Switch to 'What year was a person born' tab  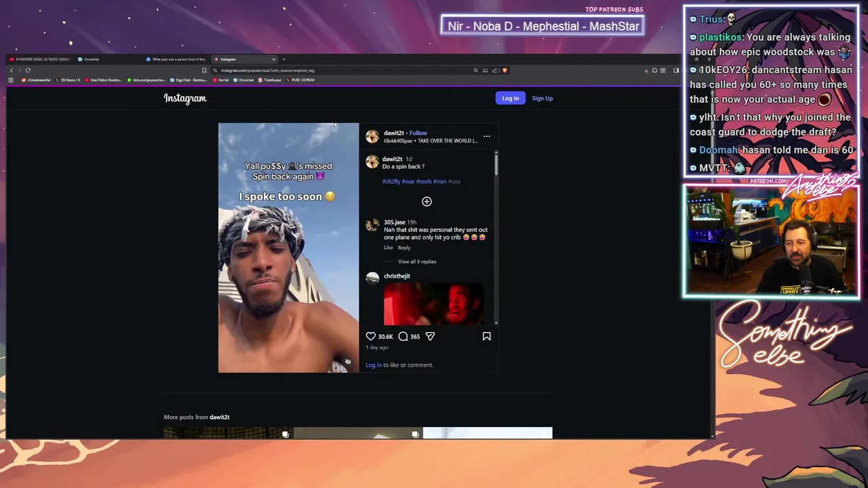pyautogui.click(x=175, y=59)
